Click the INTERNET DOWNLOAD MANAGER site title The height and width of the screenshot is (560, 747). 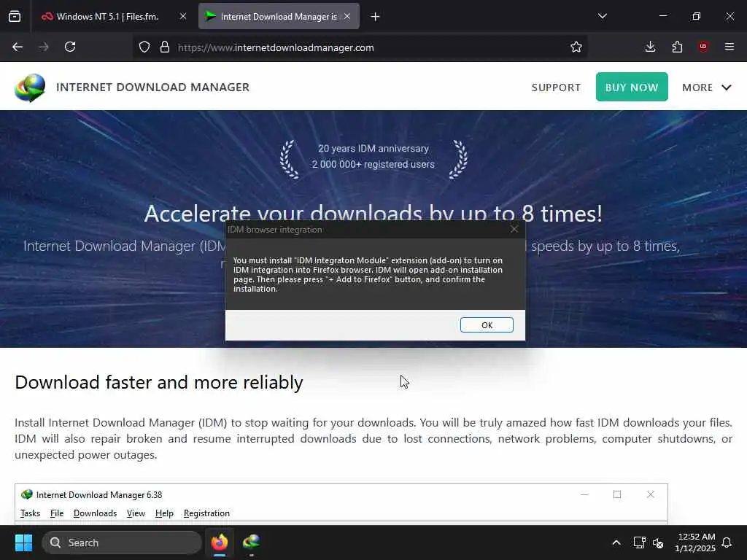pyautogui.click(x=153, y=87)
